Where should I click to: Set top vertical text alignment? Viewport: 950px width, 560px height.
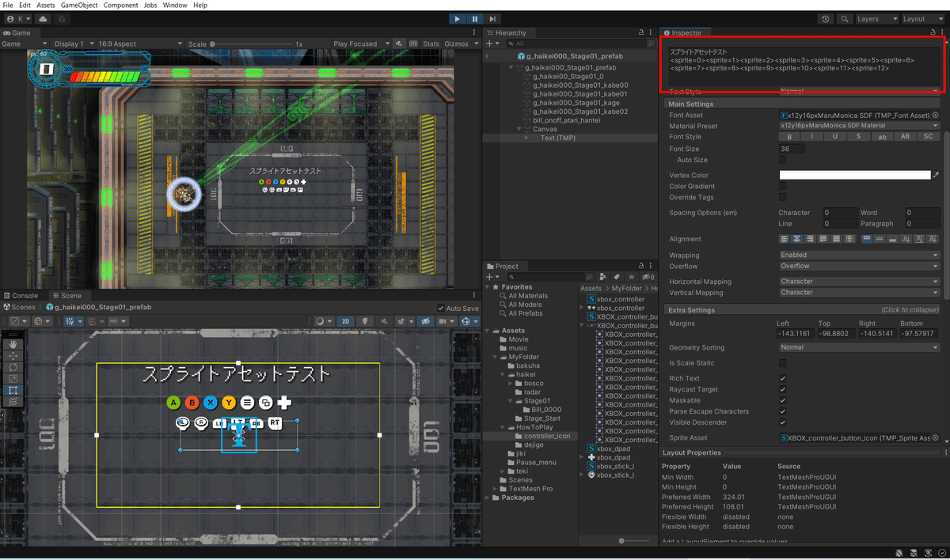867,239
